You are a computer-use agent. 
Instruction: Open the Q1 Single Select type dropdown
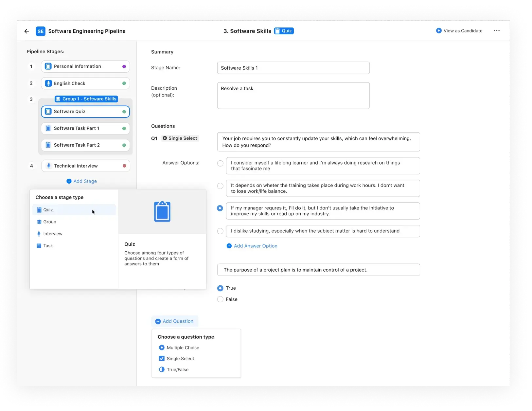[180, 138]
